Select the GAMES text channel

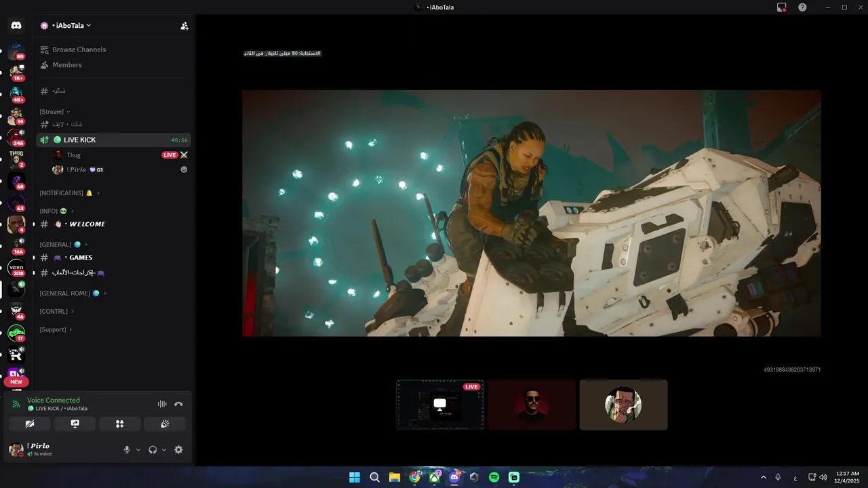[113, 258]
